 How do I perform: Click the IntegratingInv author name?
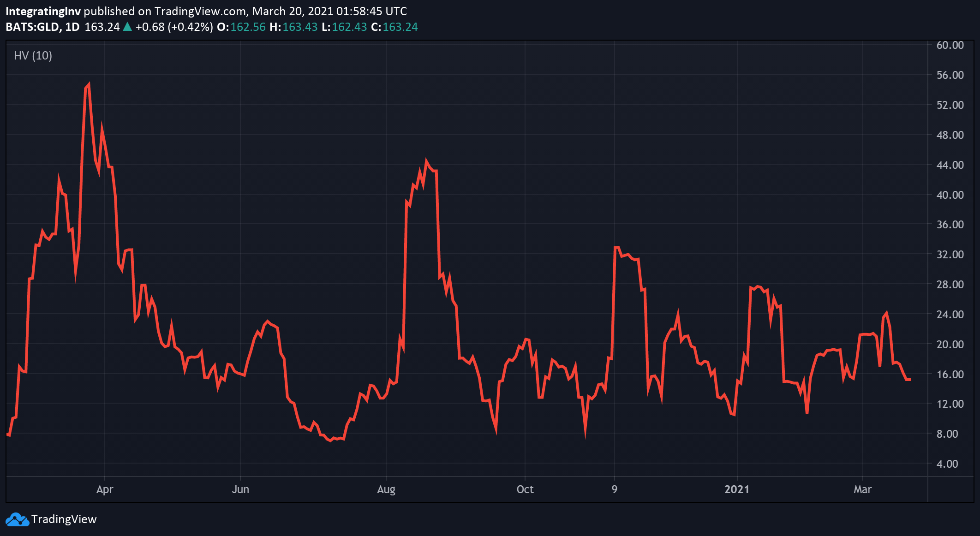[x=43, y=11]
